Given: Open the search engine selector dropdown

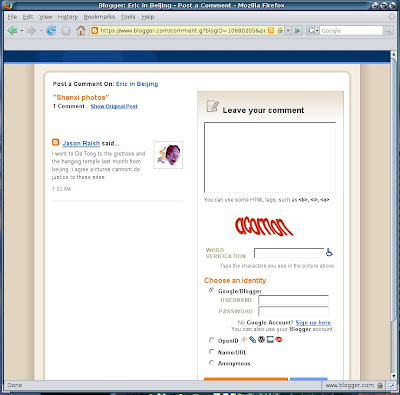Looking at the screenshot, I should [x=312, y=31].
